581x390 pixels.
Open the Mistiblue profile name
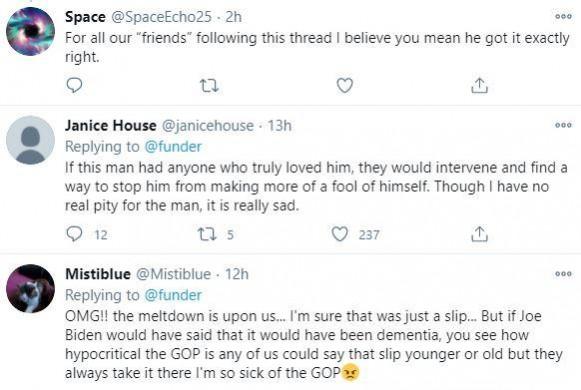(98, 274)
